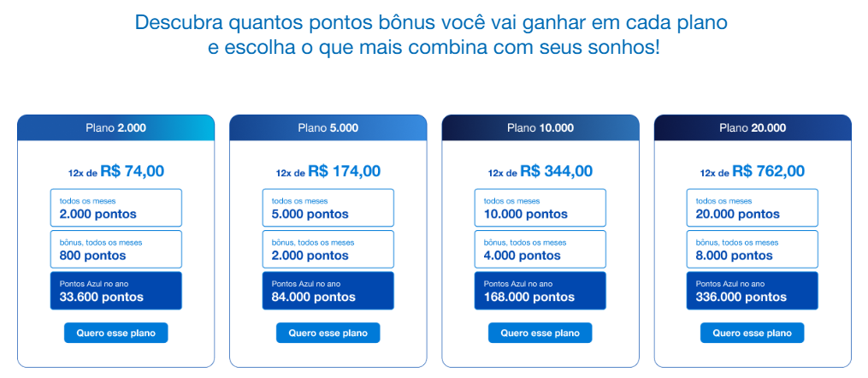Click the 12x de R$ 344,00 price

540,171
